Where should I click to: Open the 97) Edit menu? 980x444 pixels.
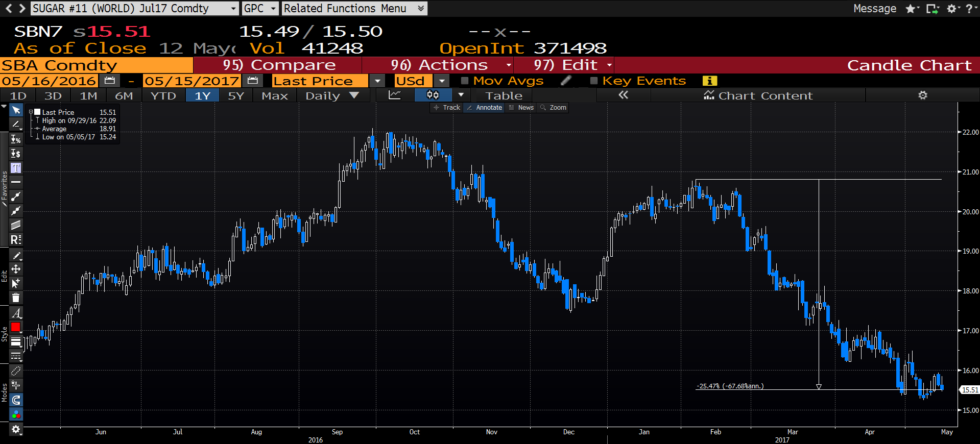pyautogui.click(x=565, y=65)
